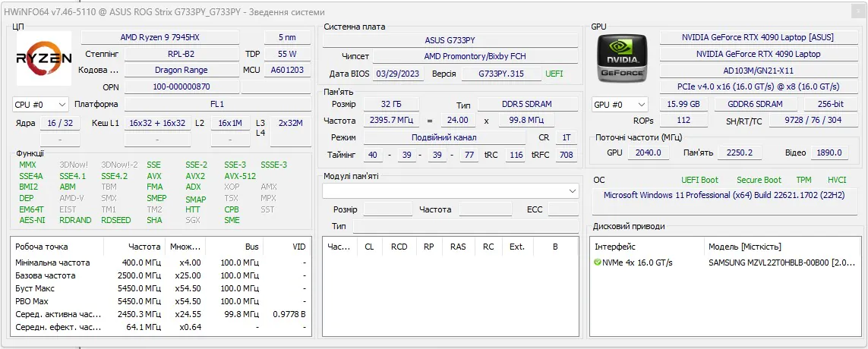Click the Microsoft Windows 11 Professional OS text
Viewport: 868px width, 349px height.
[x=724, y=195]
